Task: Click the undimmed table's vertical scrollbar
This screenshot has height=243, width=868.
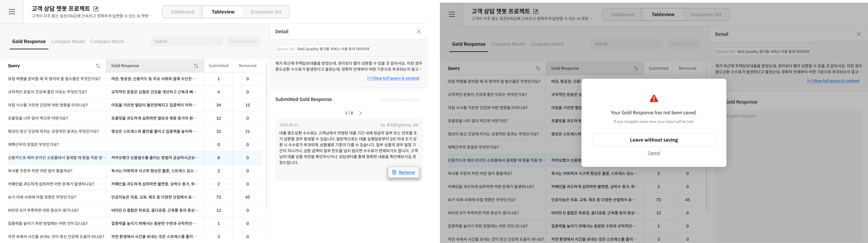Action: coord(266,134)
